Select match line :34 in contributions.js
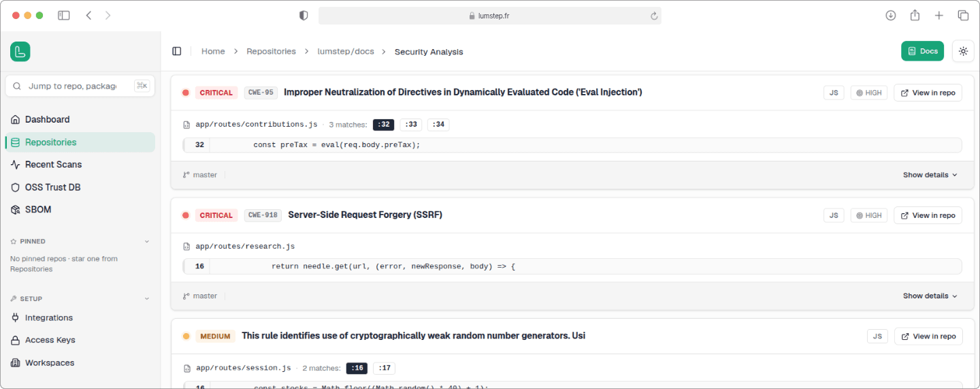 438,125
